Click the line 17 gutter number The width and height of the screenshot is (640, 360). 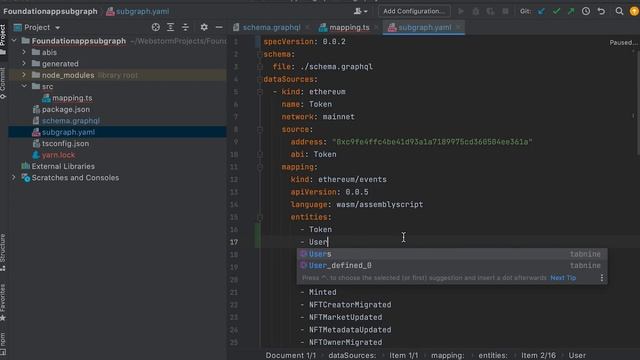[234, 242]
